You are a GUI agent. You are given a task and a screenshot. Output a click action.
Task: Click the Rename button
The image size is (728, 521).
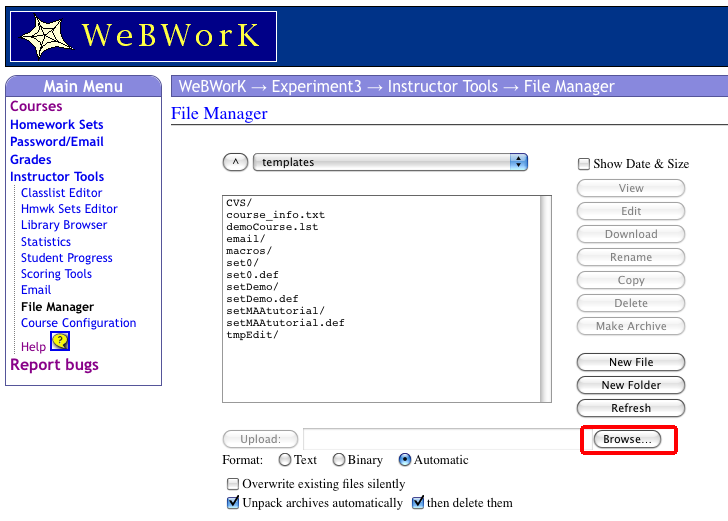click(631, 257)
